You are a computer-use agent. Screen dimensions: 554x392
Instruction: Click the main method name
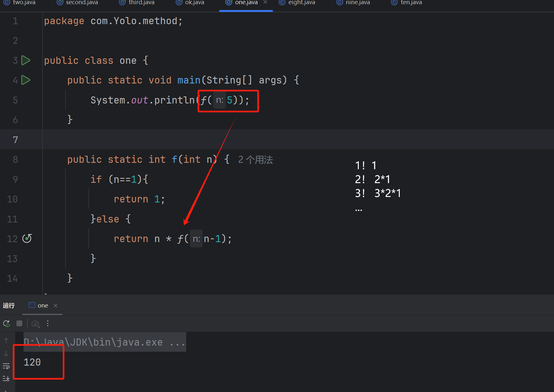tap(189, 80)
